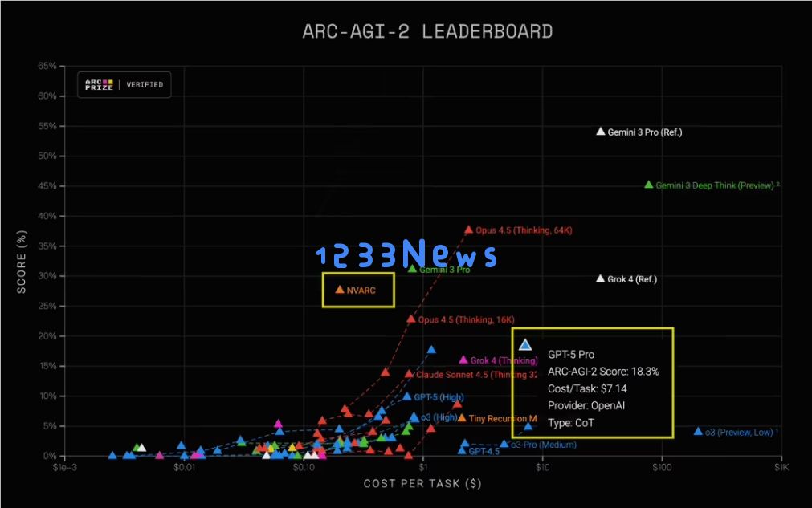812x508 pixels.
Task: Click the ARC Prize Verified badge
Action: click(124, 85)
